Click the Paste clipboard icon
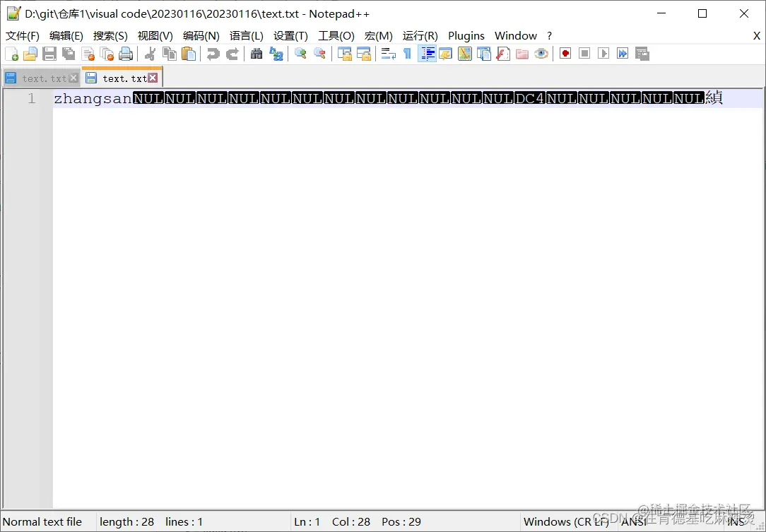 point(189,54)
